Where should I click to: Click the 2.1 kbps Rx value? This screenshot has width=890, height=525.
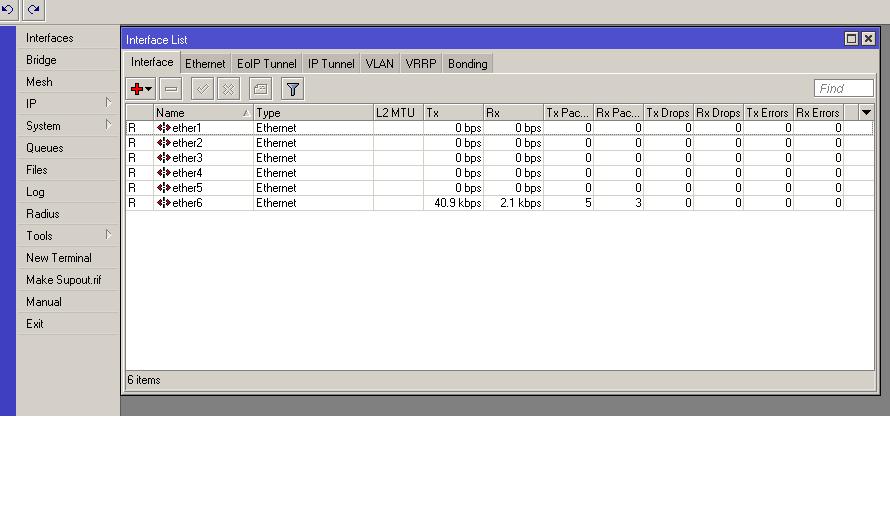click(x=520, y=203)
